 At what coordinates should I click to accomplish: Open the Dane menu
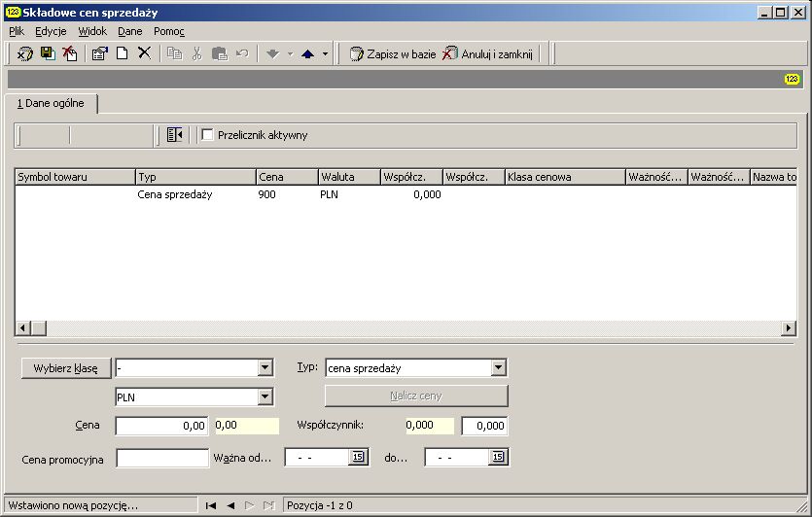[130, 31]
